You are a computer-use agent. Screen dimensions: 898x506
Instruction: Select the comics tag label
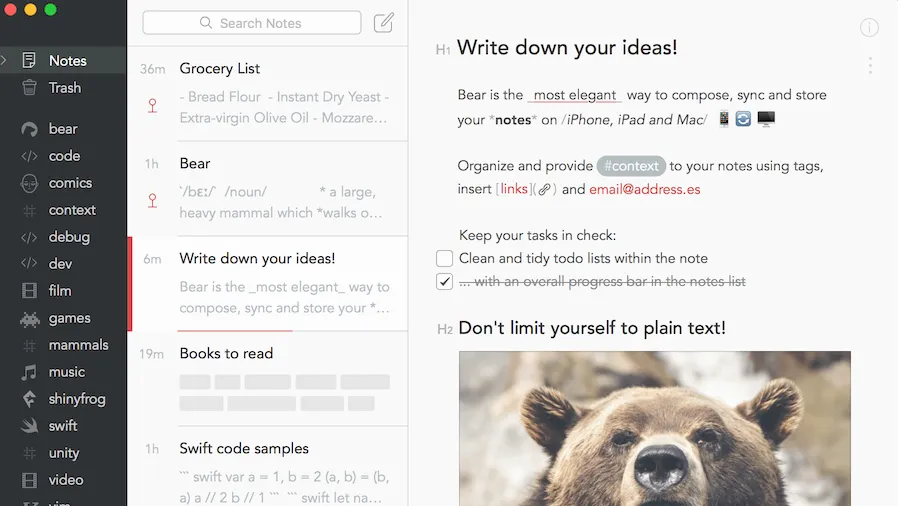[70, 183]
